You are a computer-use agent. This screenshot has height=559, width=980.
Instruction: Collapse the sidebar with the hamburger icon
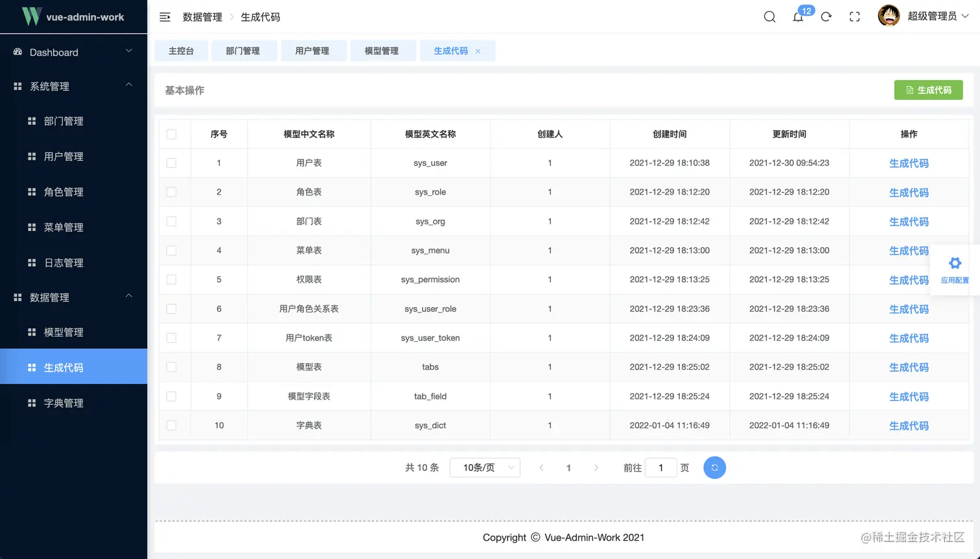tap(165, 17)
